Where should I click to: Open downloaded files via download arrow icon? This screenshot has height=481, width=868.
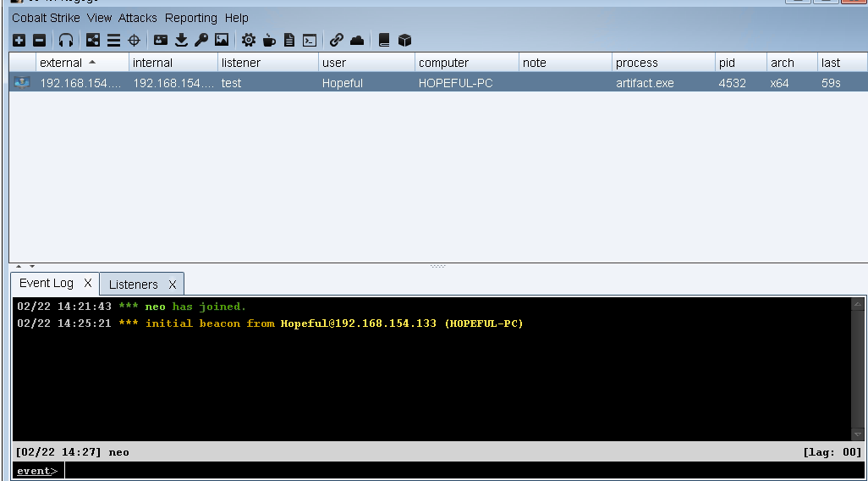[181, 40]
